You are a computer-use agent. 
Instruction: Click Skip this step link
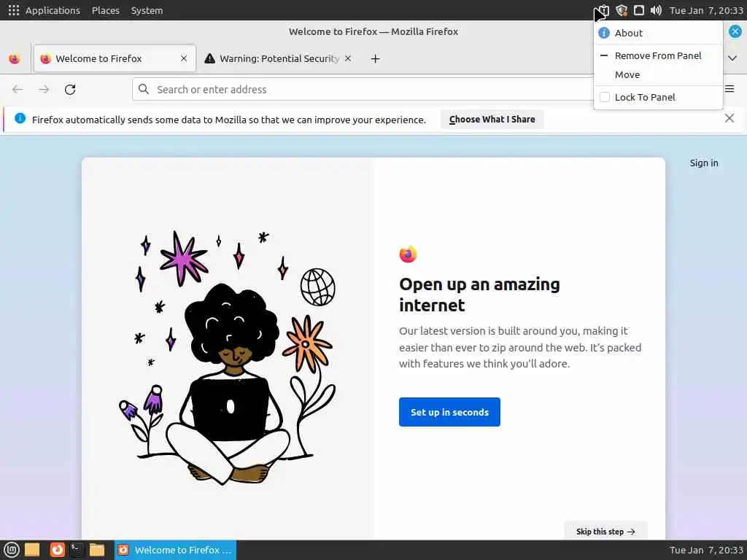[x=605, y=532]
